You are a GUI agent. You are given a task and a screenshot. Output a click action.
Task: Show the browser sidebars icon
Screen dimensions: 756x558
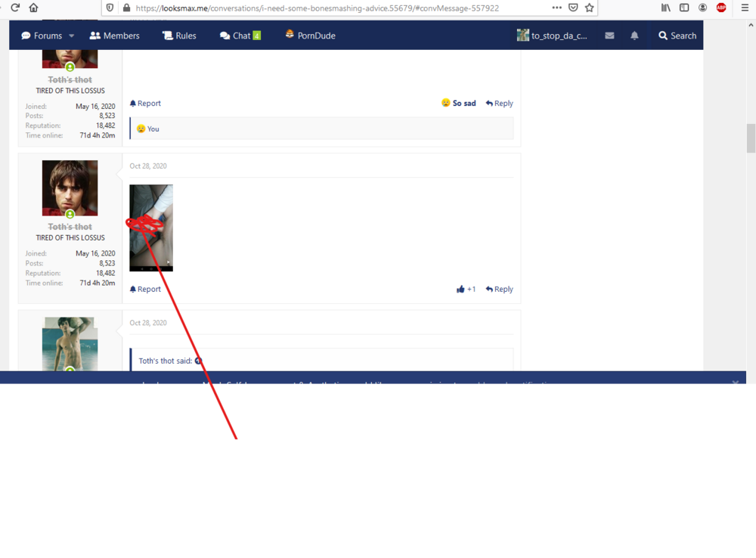[684, 8]
